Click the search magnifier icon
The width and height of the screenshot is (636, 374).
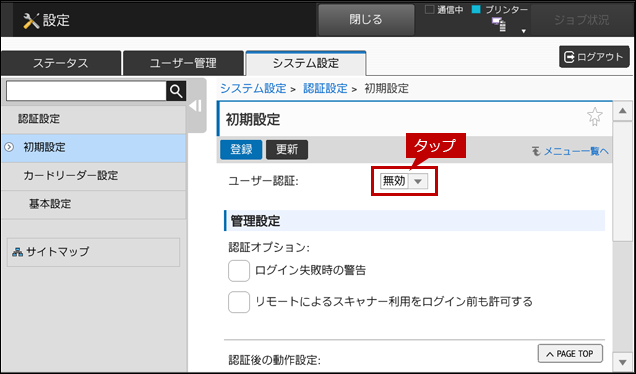pyautogui.click(x=176, y=91)
